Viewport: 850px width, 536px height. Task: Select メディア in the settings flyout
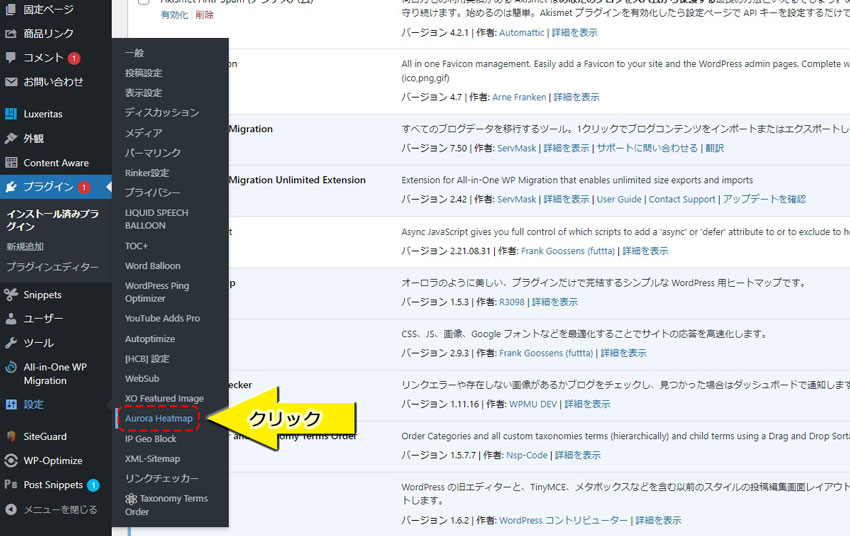[x=144, y=133]
